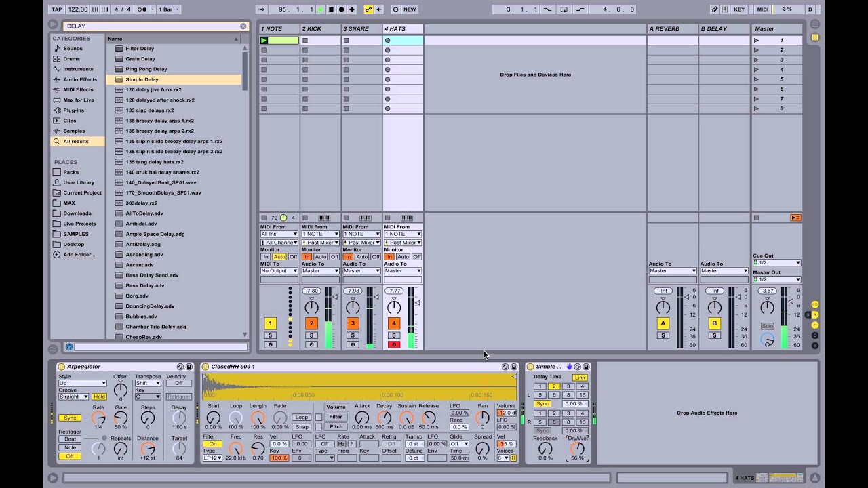Viewport: 868px width, 488px height.
Task: Click the 2 KICK pan knob
Action: 311,307
